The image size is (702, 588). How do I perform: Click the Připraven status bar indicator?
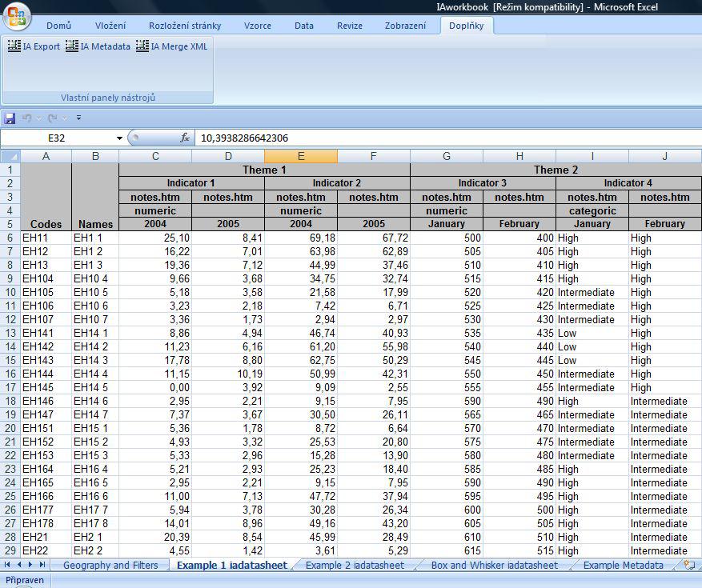pos(25,580)
